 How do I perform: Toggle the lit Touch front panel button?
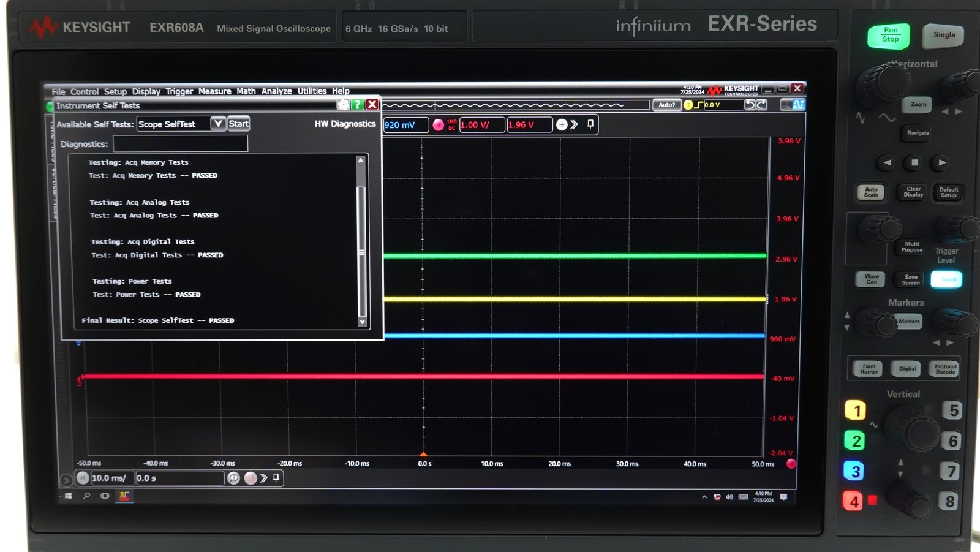point(947,279)
